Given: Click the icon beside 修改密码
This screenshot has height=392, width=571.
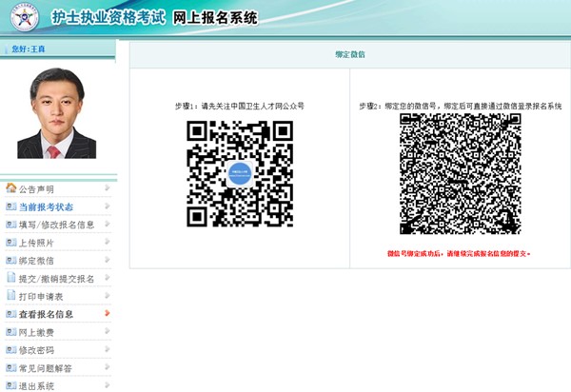Looking at the screenshot, I should point(10,350).
